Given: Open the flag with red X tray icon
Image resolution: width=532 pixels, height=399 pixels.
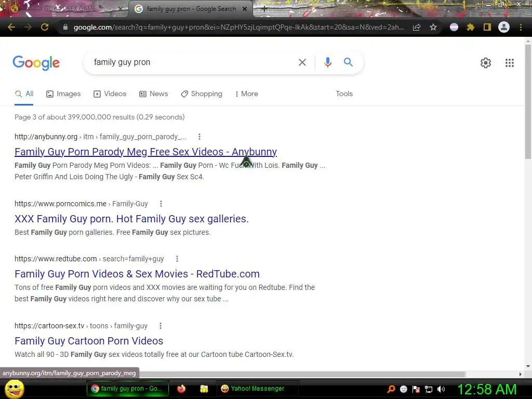Looking at the screenshot, I should (416, 389).
